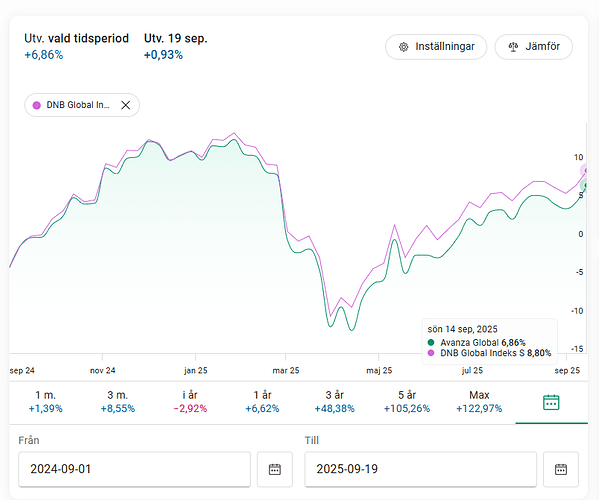Click the gear icon in Inställningar

click(403, 47)
